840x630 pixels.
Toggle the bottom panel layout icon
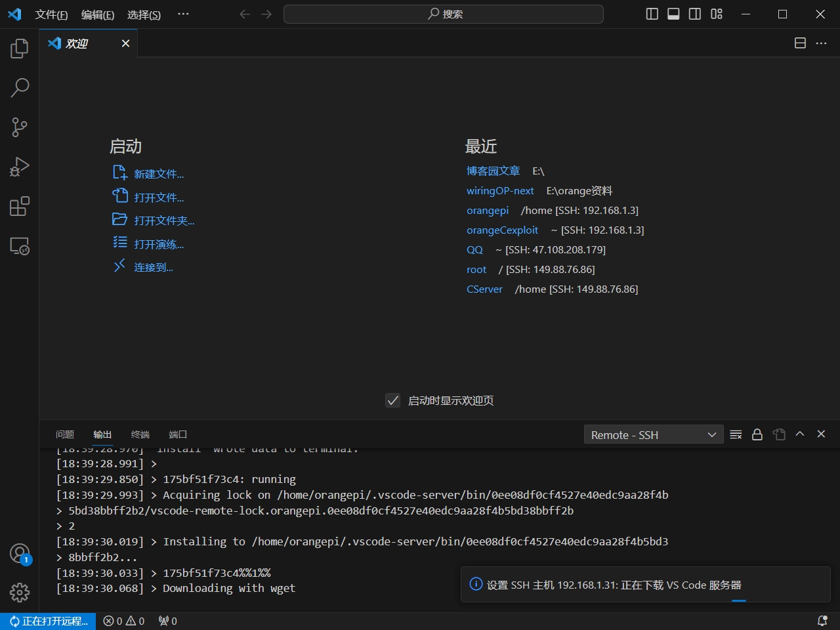(673, 14)
